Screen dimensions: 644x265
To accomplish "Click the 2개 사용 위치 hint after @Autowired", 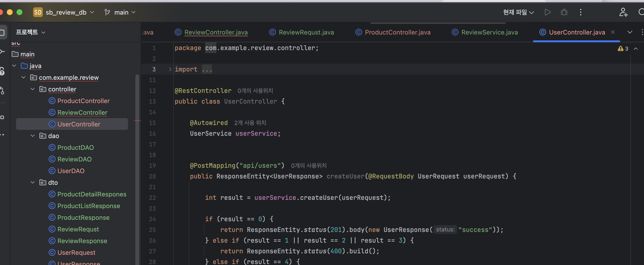I will [250, 123].
